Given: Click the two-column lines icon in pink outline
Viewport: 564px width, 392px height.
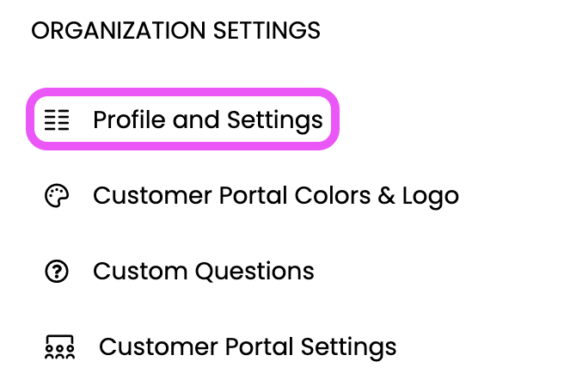Looking at the screenshot, I should pyautogui.click(x=57, y=119).
